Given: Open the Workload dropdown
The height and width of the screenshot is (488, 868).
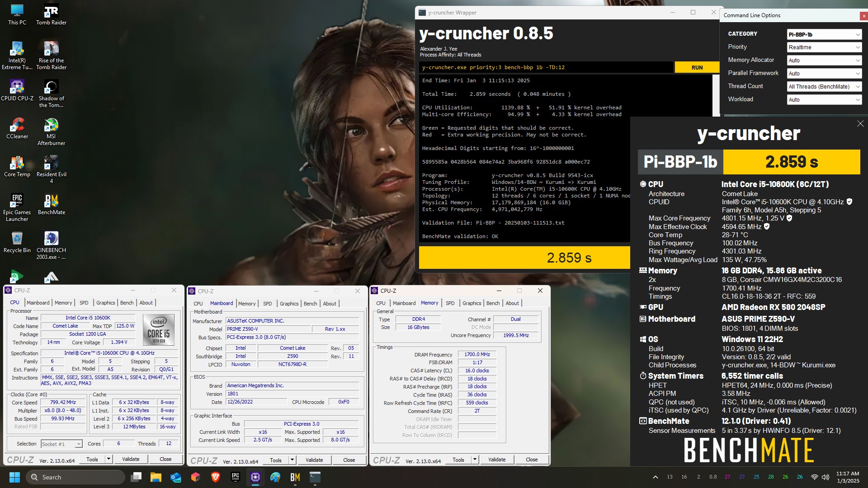Looking at the screenshot, I should click(x=824, y=100).
